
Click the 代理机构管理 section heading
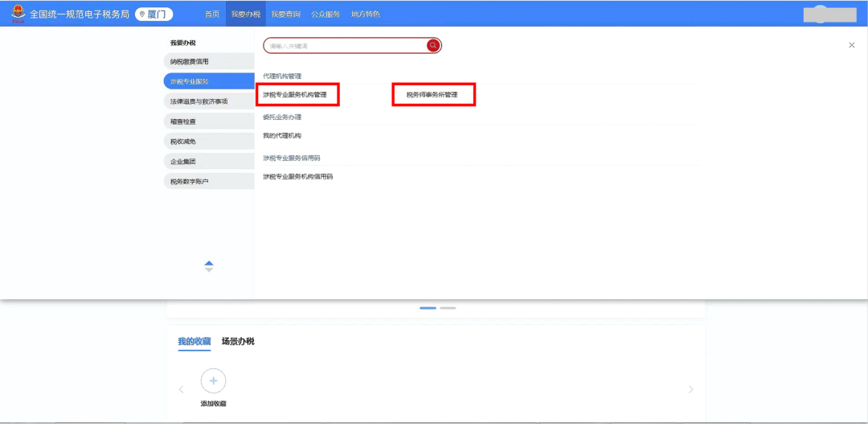pos(282,76)
